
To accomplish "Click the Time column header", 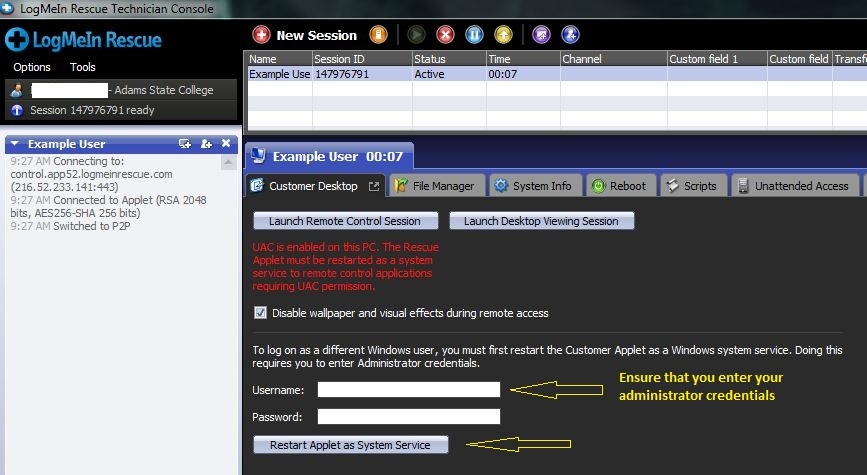I will tap(523, 59).
